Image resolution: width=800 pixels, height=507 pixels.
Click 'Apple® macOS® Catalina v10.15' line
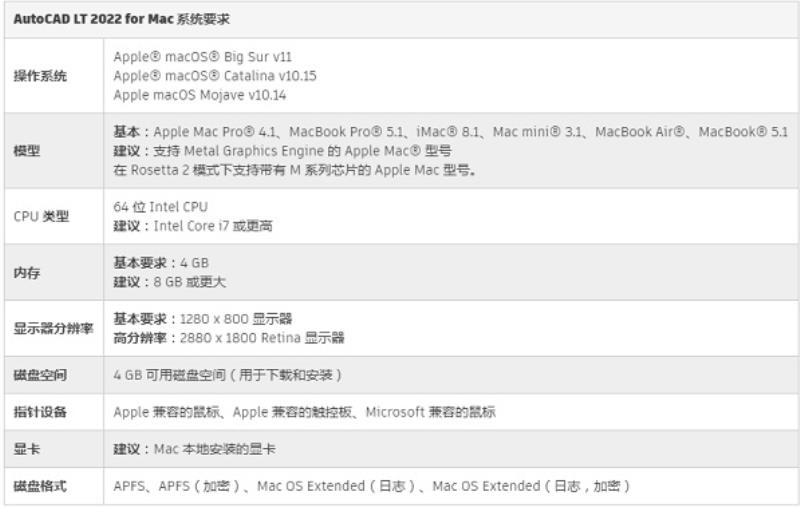tap(215, 76)
